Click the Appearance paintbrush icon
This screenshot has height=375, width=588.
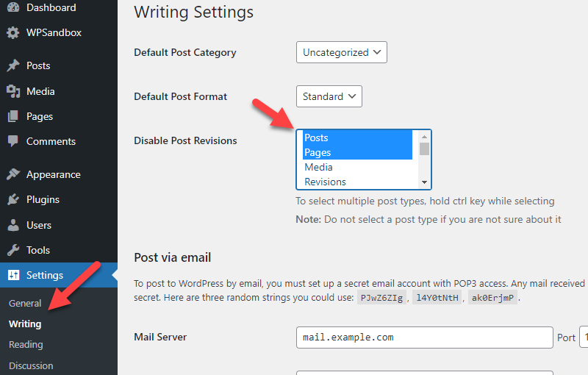(13, 174)
